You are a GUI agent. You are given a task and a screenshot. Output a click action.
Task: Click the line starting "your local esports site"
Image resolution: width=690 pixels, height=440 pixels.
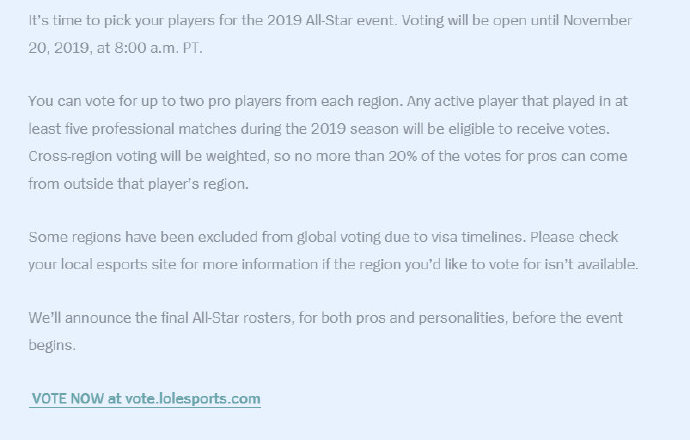coord(333,264)
